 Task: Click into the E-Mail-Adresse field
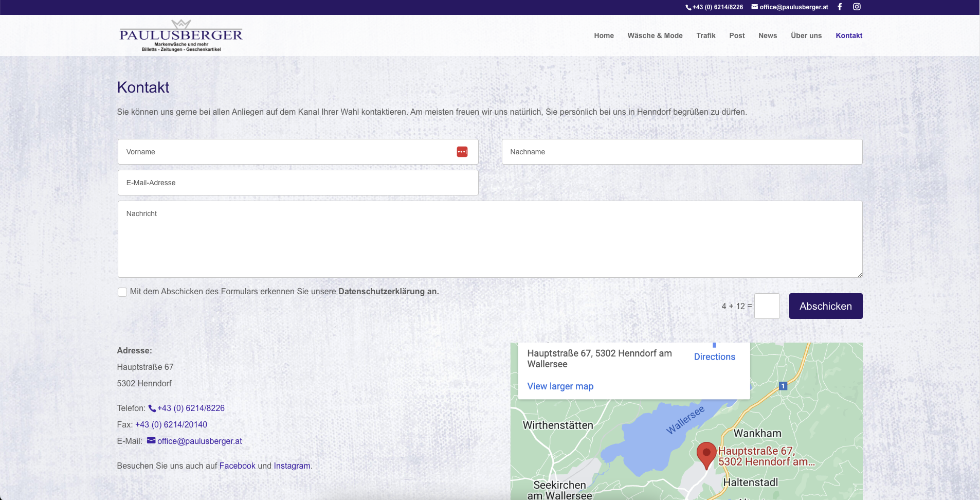[x=298, y=183]
